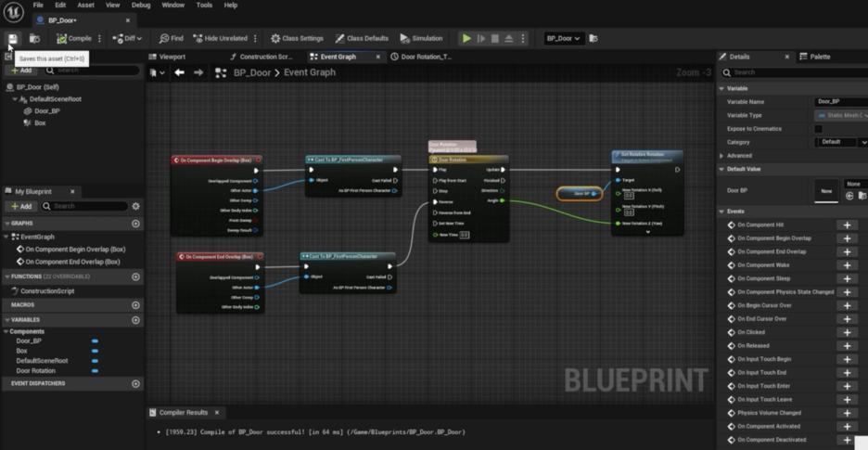This screenshot has width=868, height=450.
Task: Collapse the Events section
Action: (x=721, y=212)
